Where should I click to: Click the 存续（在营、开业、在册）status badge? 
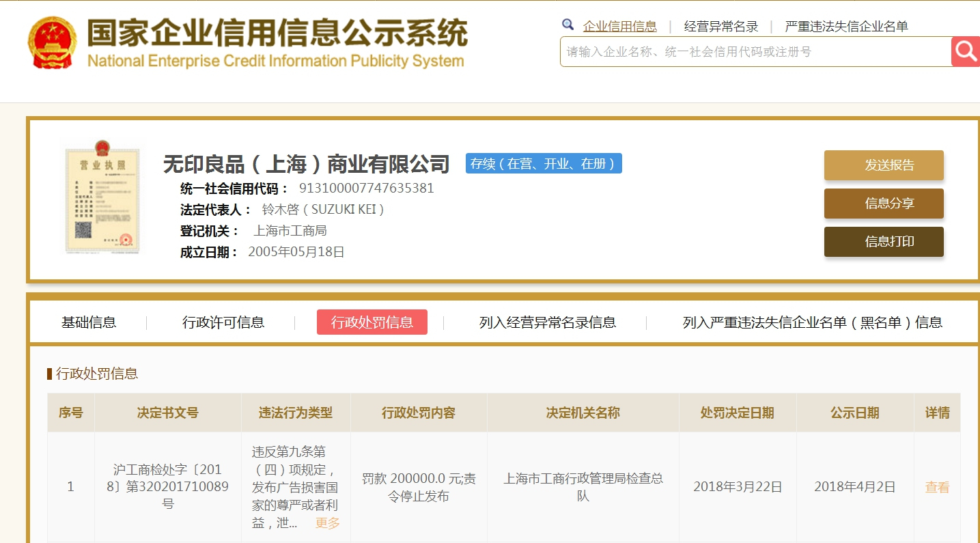coord(544,163)
